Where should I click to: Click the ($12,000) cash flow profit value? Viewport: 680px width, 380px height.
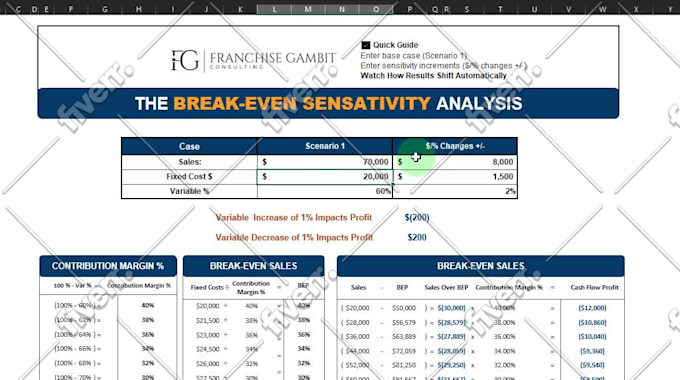point(592,308)
